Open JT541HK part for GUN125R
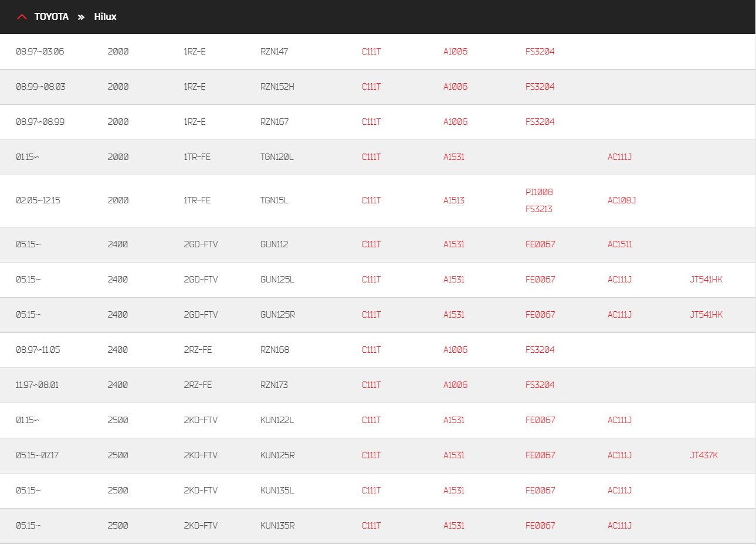The image size is (756, 545). 706,315
